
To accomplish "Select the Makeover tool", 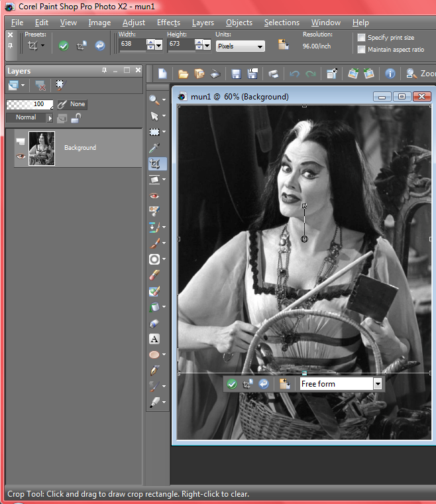I will click(x=154, y=211).
